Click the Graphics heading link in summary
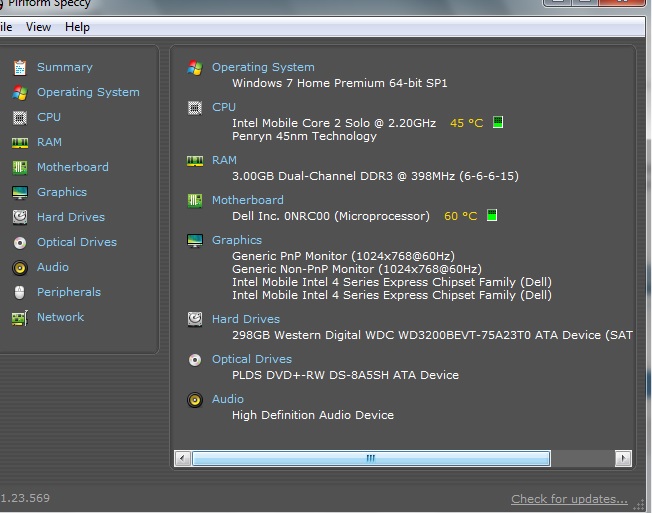Screen dimensions: 652x513 tap(237, 240)
